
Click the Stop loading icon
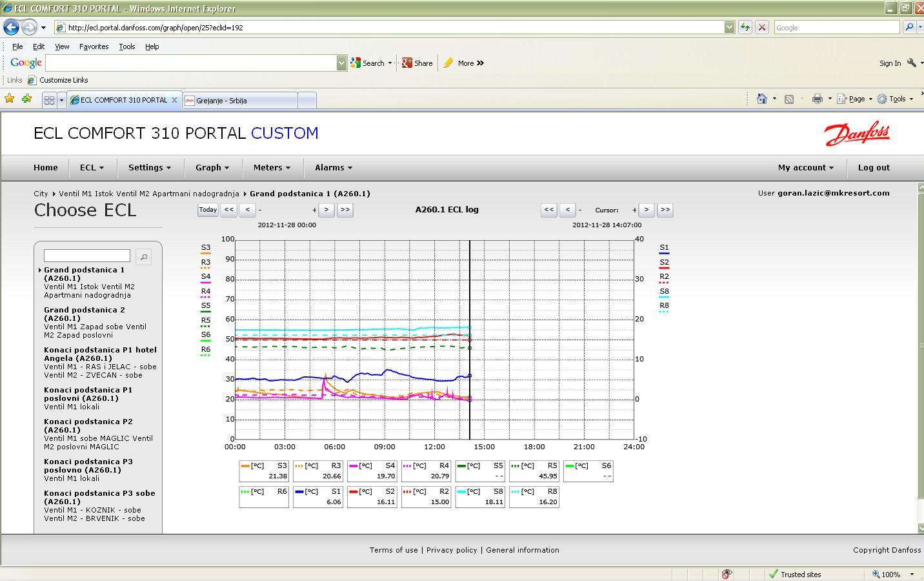761,27
